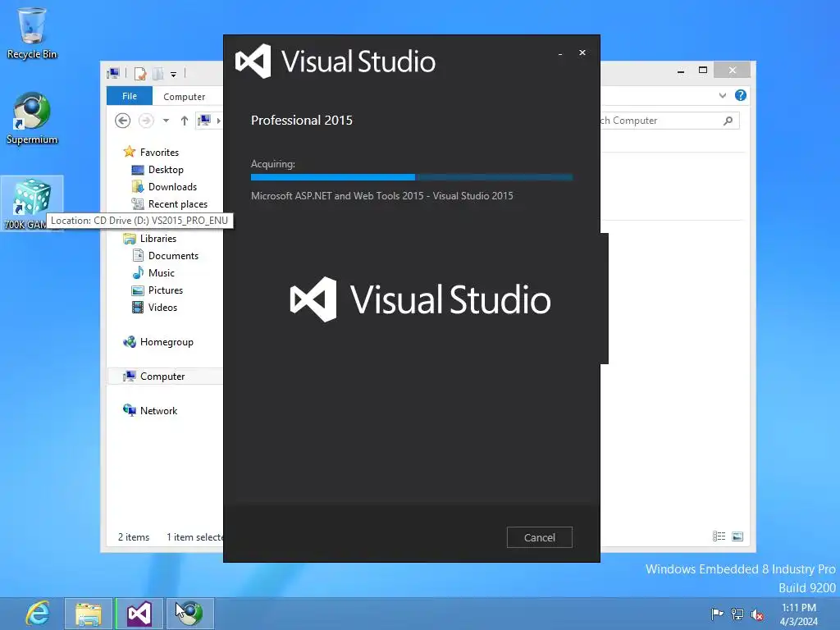Screen dimensions: 840x630
Task: Open the Pictures library
Action: [x=166, y=290]
